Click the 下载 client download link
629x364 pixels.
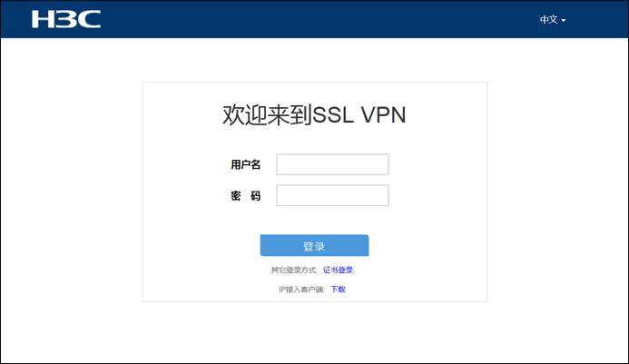click(338, 290)
